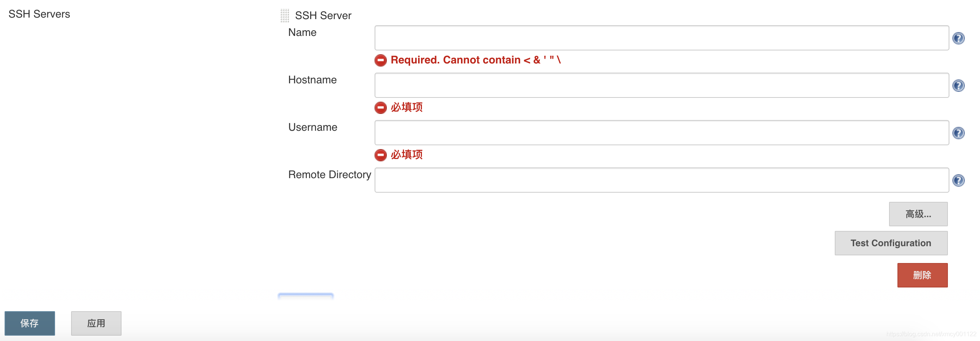Apply settings with the 应用 button

(96, 323)
